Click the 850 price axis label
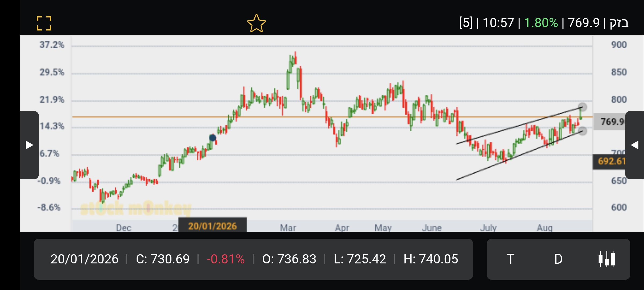This screenshot has height=290, width=644. 619,72
